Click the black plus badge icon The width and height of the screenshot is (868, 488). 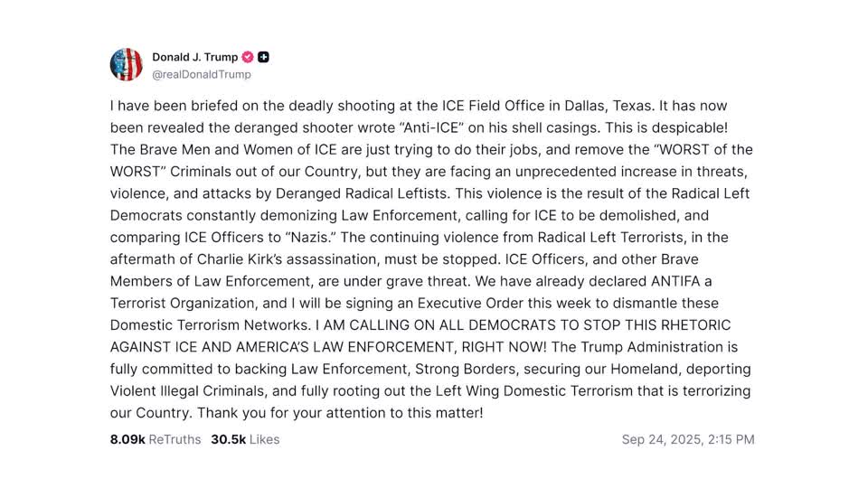coord(263,57)
